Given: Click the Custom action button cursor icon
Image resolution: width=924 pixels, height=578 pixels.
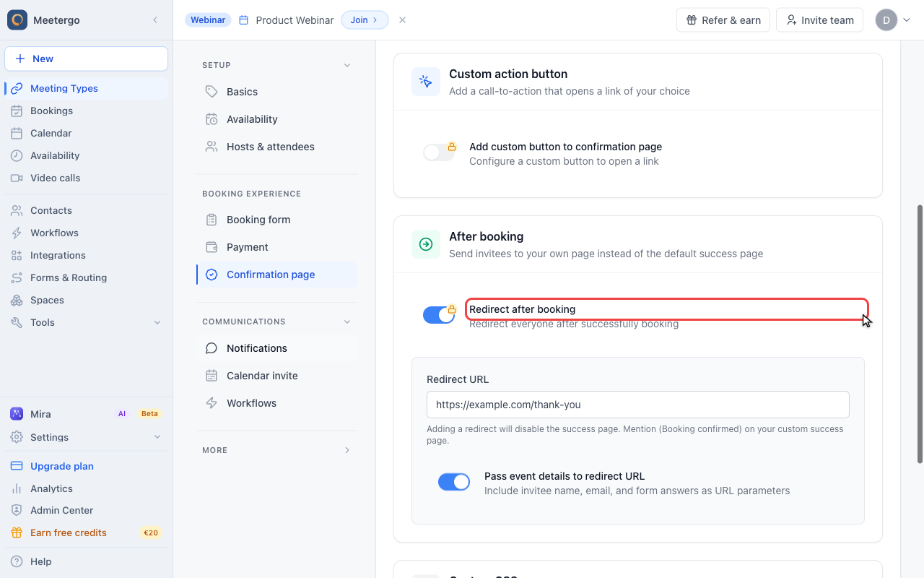Looking at the screenshot, I should pos(426,82).
